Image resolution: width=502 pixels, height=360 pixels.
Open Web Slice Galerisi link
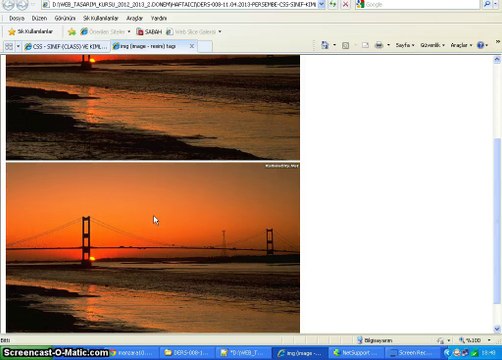tap(191, 32)
